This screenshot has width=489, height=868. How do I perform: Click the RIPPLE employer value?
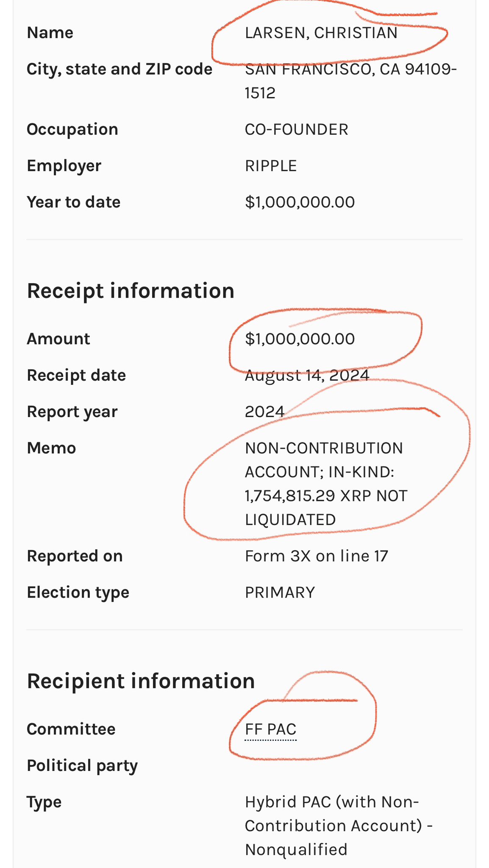(270, 166)
